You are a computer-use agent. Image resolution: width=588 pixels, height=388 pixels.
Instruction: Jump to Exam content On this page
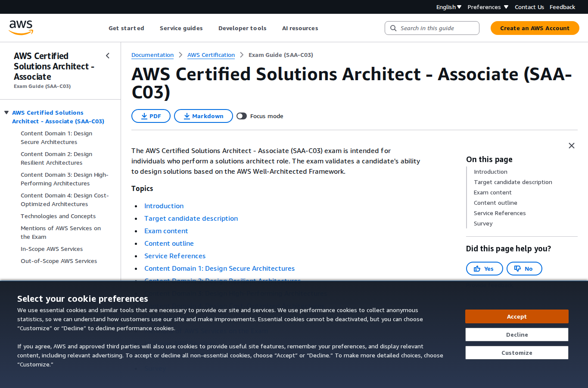point(493,192)
